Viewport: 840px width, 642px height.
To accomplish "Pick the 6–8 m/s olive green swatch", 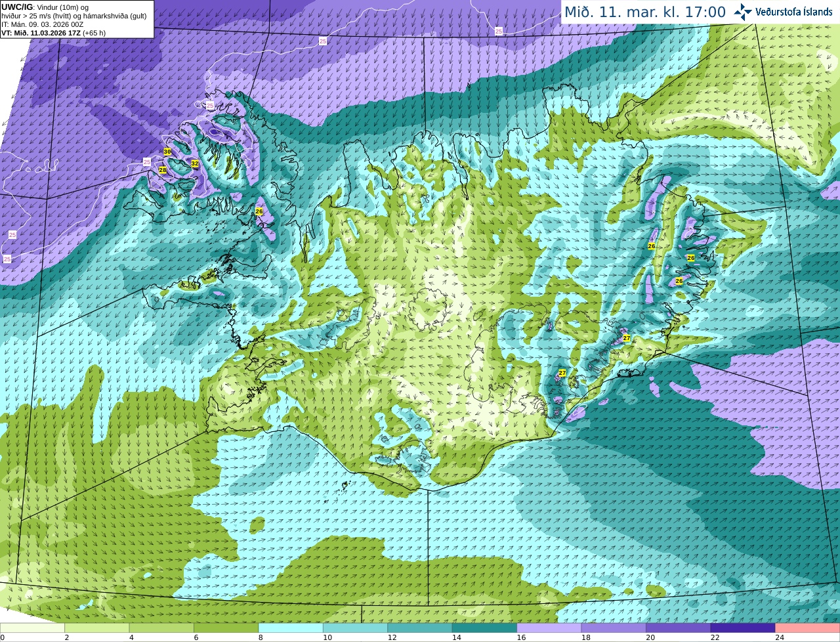I will tap(226, 628).
